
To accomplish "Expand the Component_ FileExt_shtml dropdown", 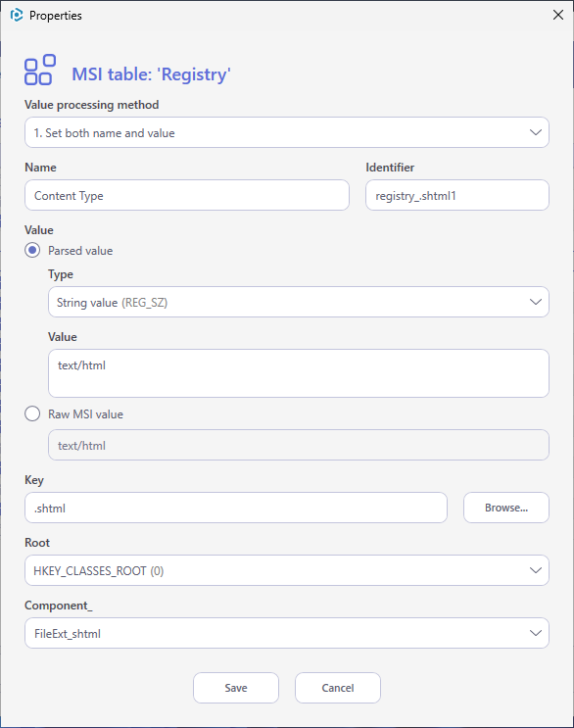I will 287,633.
